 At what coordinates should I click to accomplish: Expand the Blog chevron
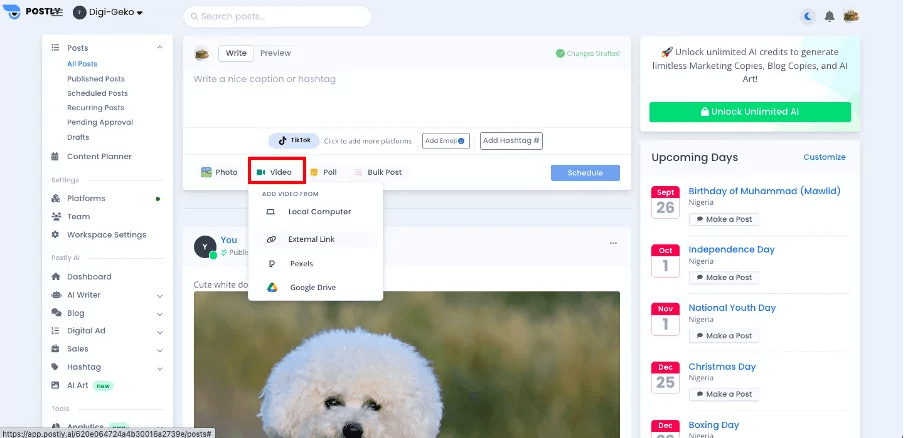coord(160,315)
